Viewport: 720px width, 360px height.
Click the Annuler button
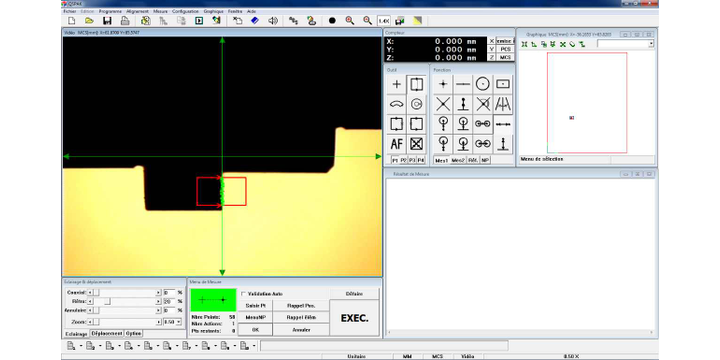(x=301, y=330)
